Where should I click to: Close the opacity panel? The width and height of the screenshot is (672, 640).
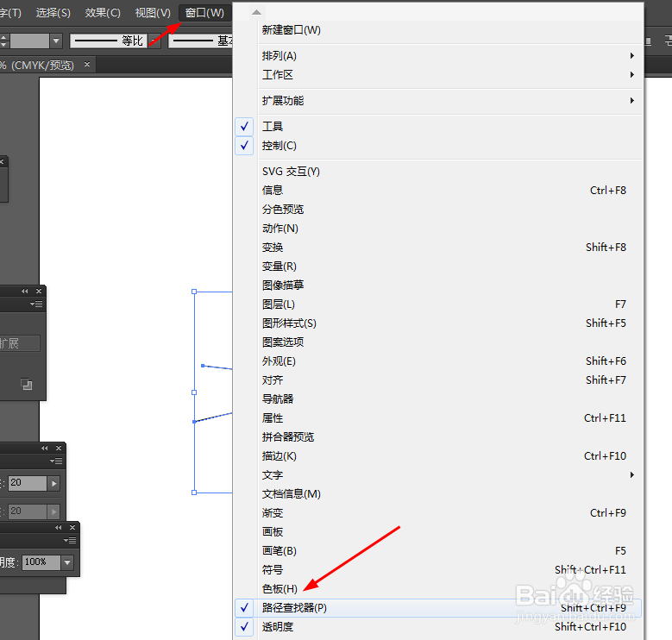point(72,527)
